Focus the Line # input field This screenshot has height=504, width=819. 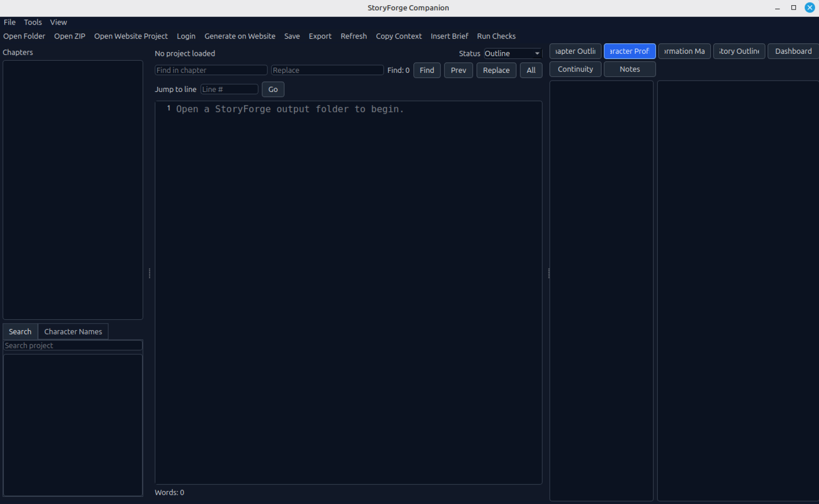coord(229,89)
